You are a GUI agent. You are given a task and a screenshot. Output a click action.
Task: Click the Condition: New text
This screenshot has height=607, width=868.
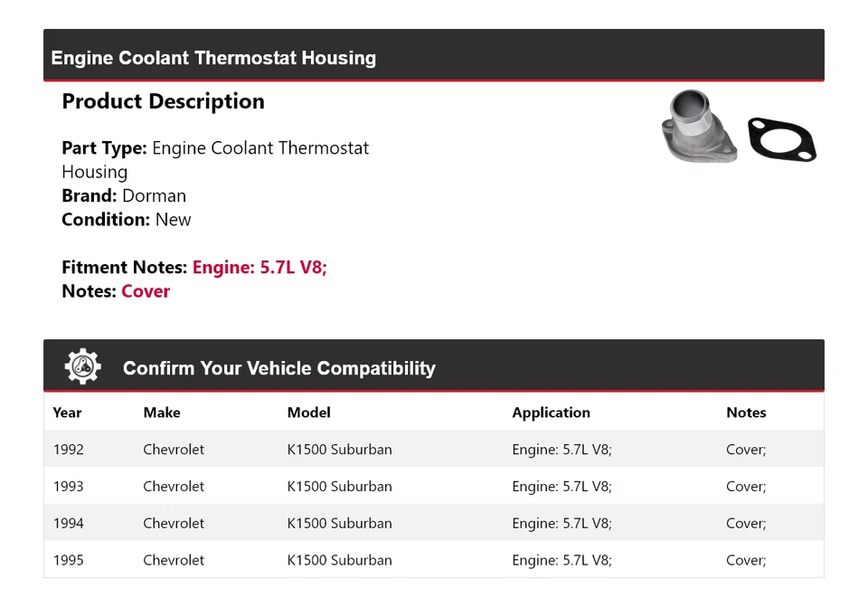click(127, 220)
